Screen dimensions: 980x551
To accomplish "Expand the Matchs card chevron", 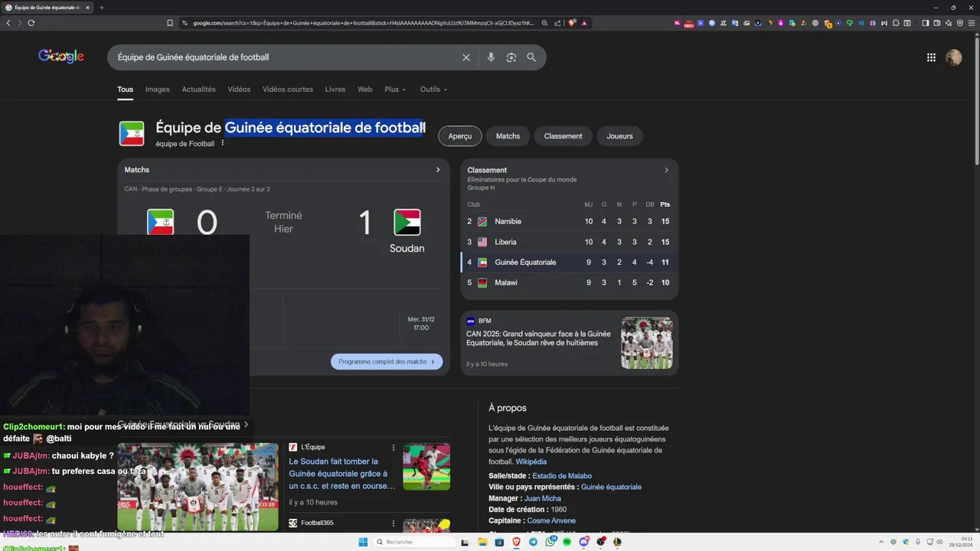I will [x=438, y=170].
